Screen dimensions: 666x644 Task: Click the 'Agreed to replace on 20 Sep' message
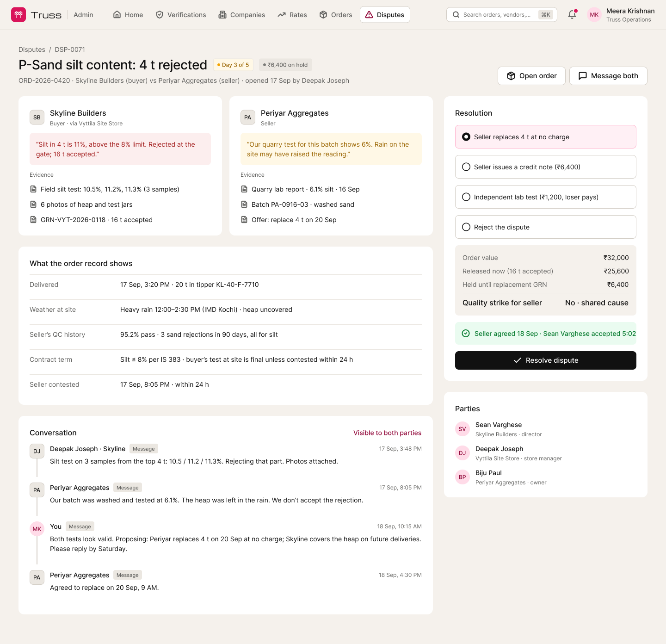pos(105,588)
